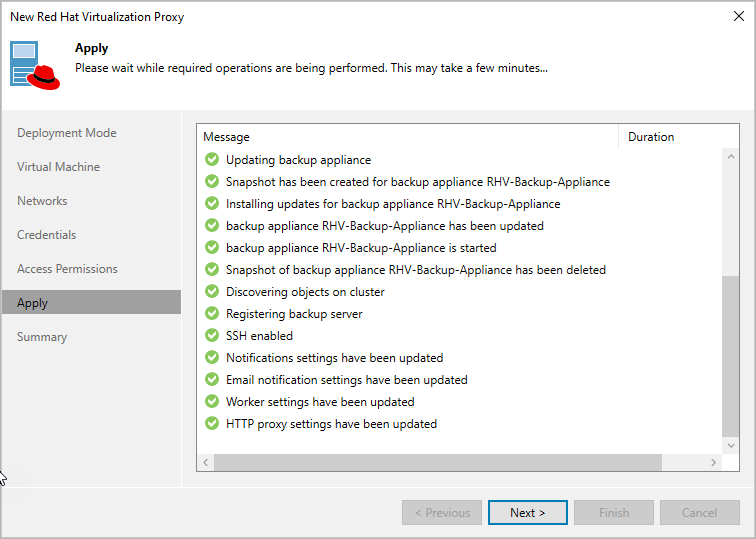This screenshot has height=539, width=756.
Task: Select 'HTTP proxy settings have been updated' row
Action: pos(331,424)
